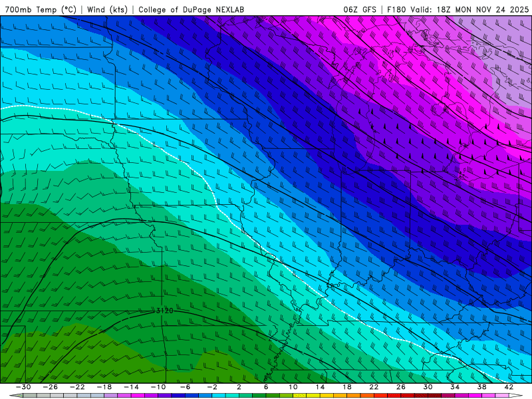532x399 pixels.
Task: Select the '-18' temperature scale label
Action: [104, 387]
